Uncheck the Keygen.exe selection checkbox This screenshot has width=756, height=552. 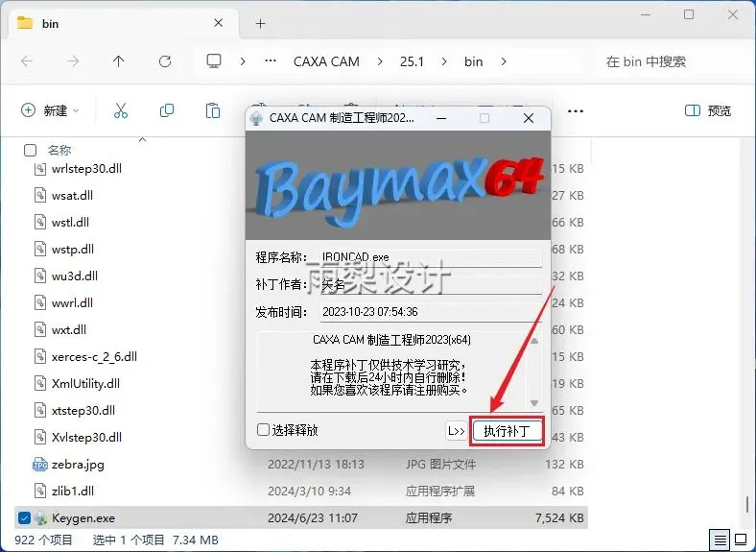click(x=24, y=518)
